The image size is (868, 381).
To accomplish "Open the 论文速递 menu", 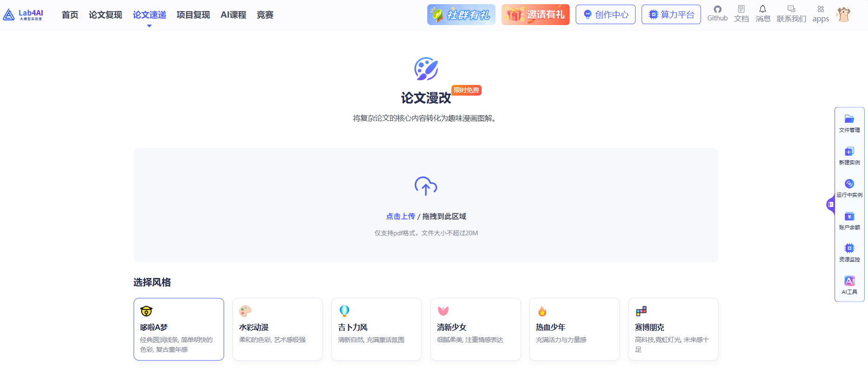I will (149, 15).
